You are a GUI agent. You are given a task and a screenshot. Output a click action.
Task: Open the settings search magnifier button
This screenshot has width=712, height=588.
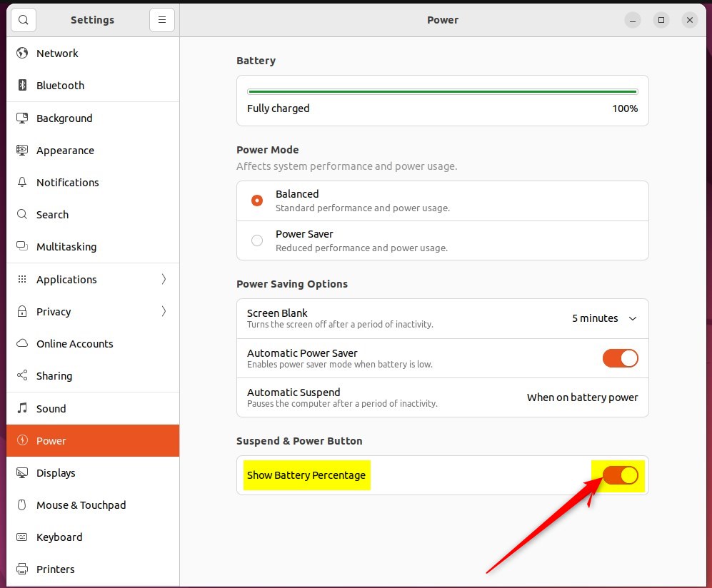tap(23, 20)
